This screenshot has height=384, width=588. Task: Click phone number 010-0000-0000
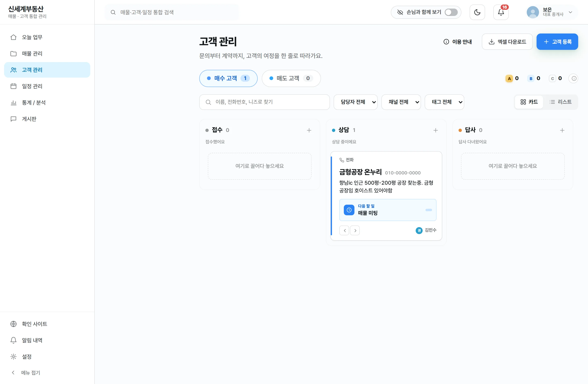point(403,173)
